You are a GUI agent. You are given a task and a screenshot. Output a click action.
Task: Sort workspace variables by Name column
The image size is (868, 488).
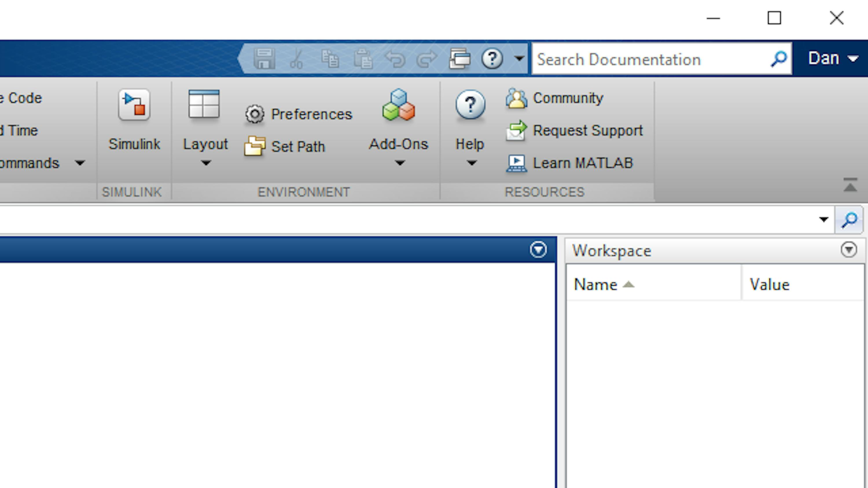(x=596, y=285)
